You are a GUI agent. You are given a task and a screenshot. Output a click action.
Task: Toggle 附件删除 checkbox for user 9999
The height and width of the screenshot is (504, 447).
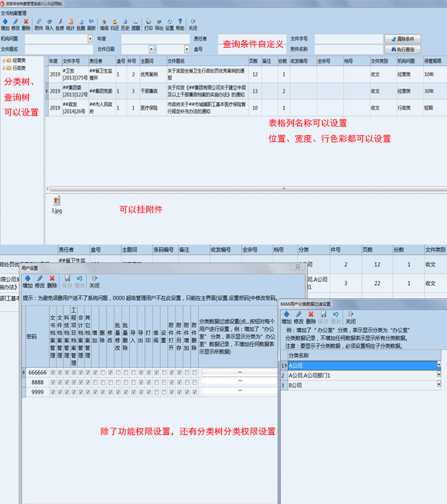195,392
